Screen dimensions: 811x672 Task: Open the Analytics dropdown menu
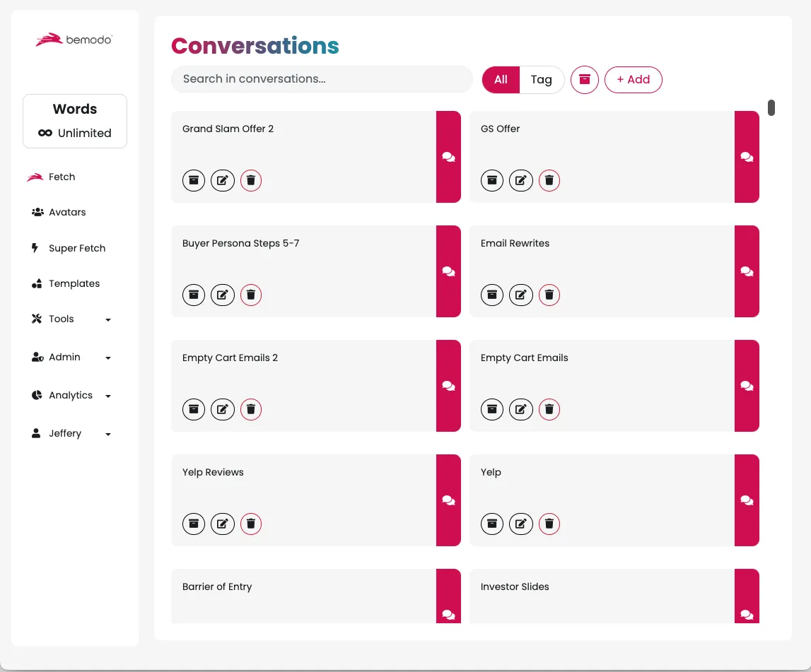pyautogui.click(x=71, y=396)
